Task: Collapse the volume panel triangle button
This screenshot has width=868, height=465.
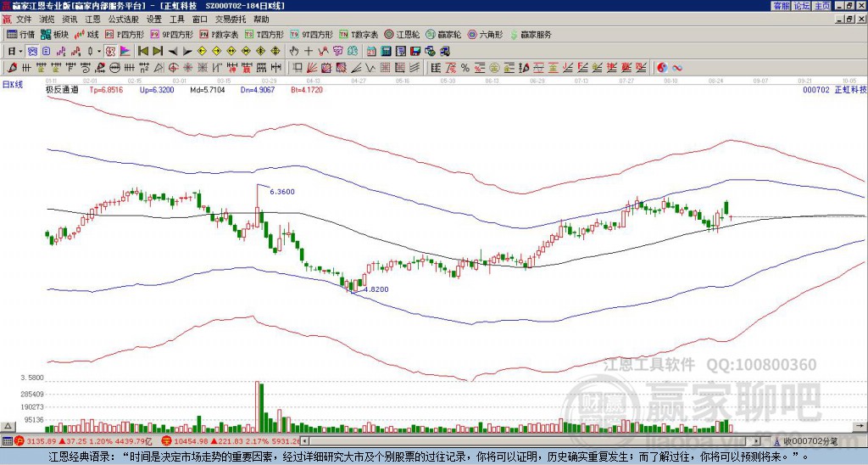Action: point(7,426)
